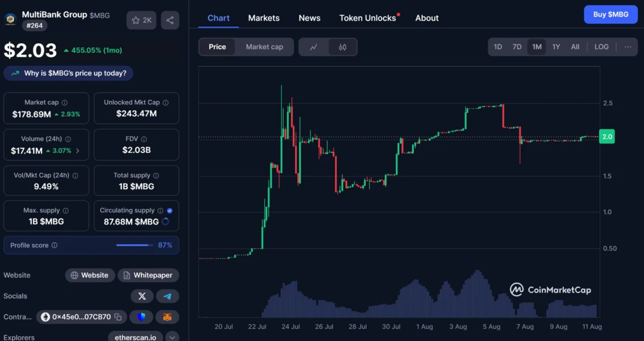Open the Whitepaper link
This screenshot has width=644, height=341.
(148, 275)
